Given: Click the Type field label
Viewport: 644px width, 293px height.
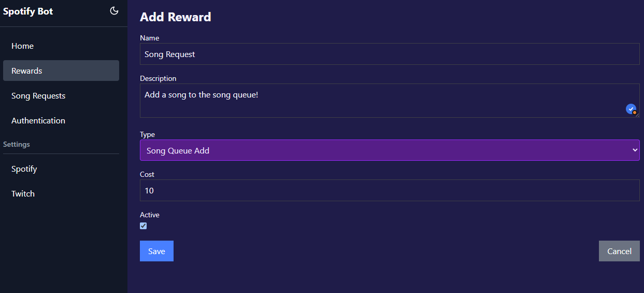Looking at the screenshot, I should coord(148,134).
